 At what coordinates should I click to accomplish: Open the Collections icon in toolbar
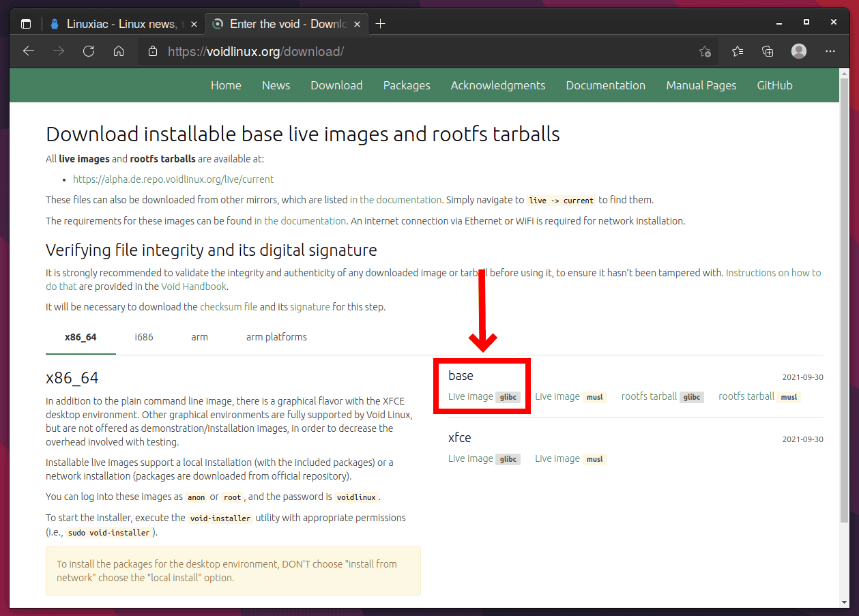[768, 51]
